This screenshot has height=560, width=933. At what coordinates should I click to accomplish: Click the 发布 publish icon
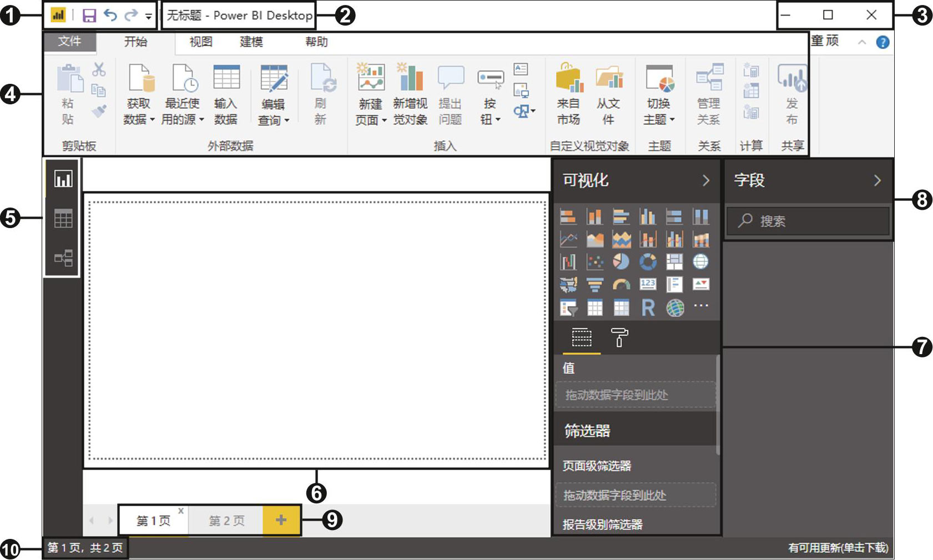tap(792, 78)
